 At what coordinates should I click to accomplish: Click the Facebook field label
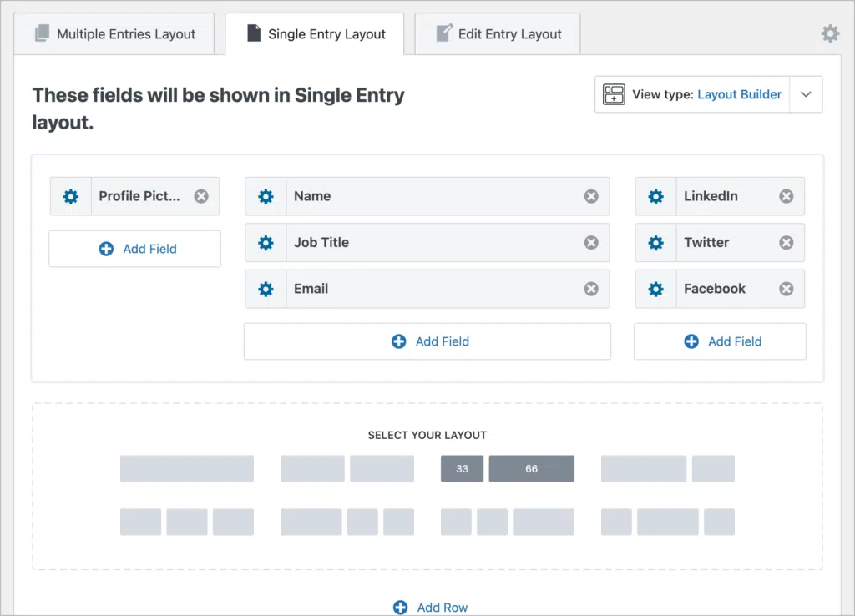(x=715, y=289)
